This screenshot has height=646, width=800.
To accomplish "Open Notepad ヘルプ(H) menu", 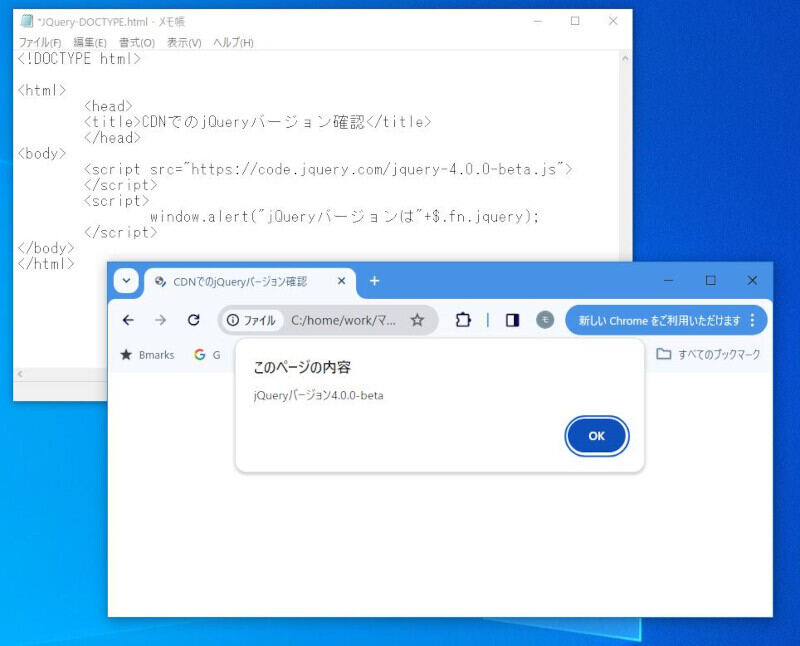I will click(233, 42).
